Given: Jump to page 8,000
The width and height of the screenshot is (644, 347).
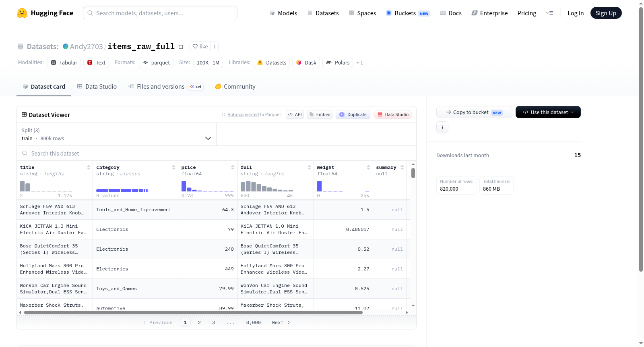Looking at the screenshot, I should click(254, 322).
